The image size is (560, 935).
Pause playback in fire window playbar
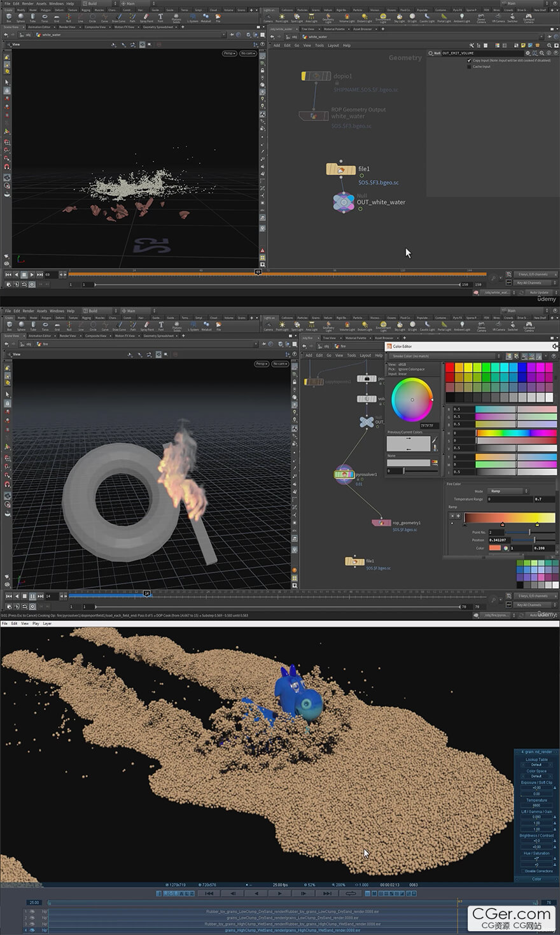32,596
